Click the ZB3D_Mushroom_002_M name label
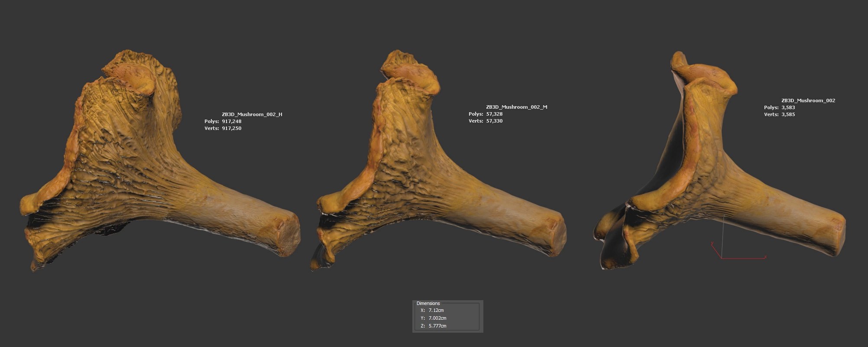 [x=516, y=107]
